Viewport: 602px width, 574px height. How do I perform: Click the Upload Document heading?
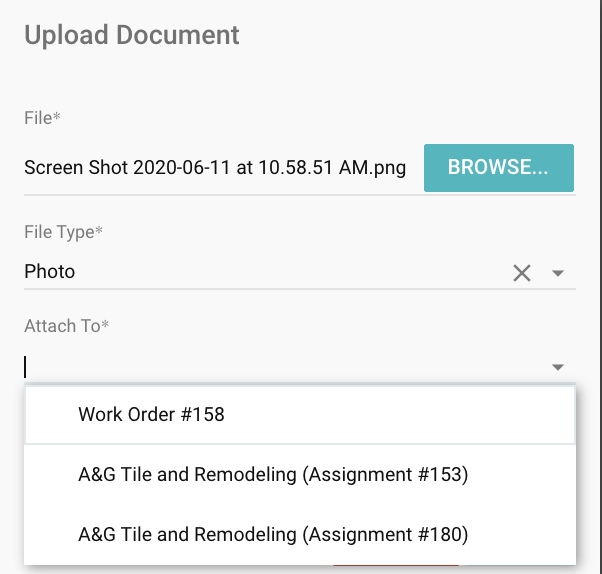pos(132,36)
